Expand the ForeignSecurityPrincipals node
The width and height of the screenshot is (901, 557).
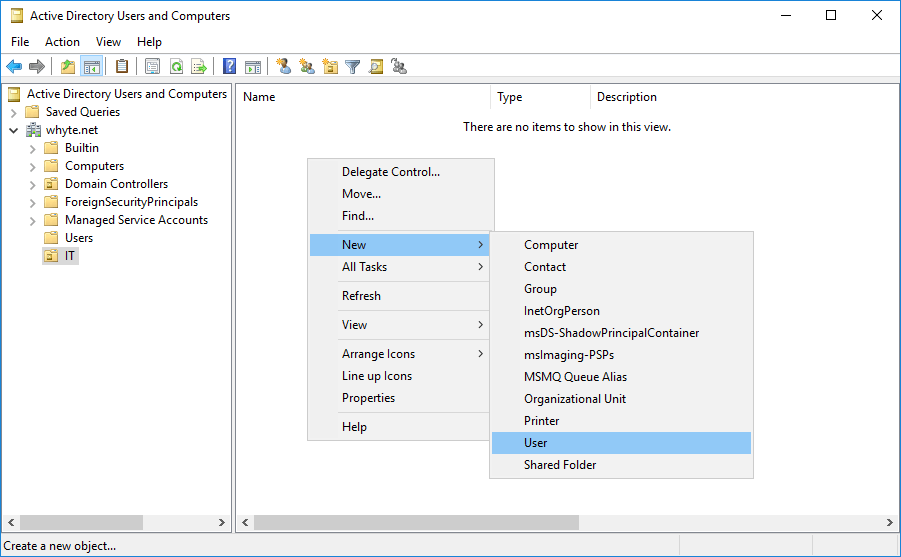(x=33, y=203)
